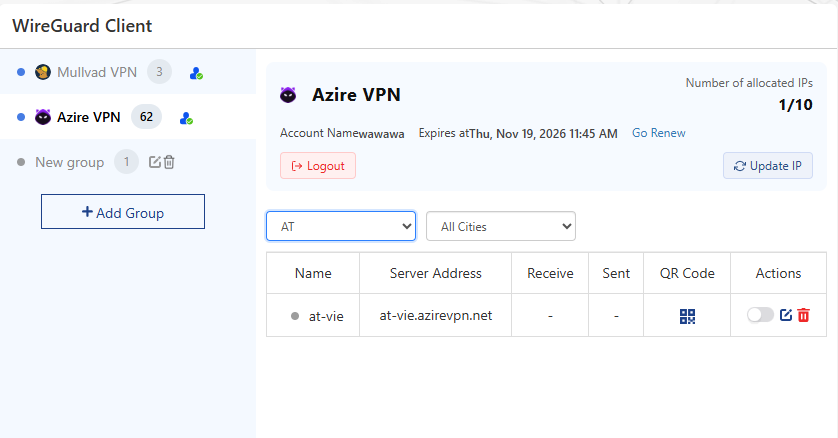Click the account name wawawa
The height and width of the screenshot is (438, 838).
pos(381,134)
